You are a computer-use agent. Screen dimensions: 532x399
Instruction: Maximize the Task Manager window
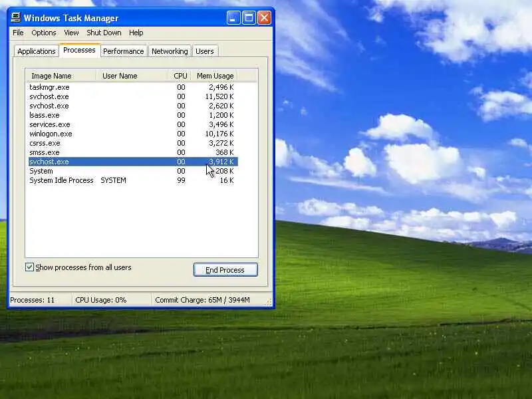(249, 18)
